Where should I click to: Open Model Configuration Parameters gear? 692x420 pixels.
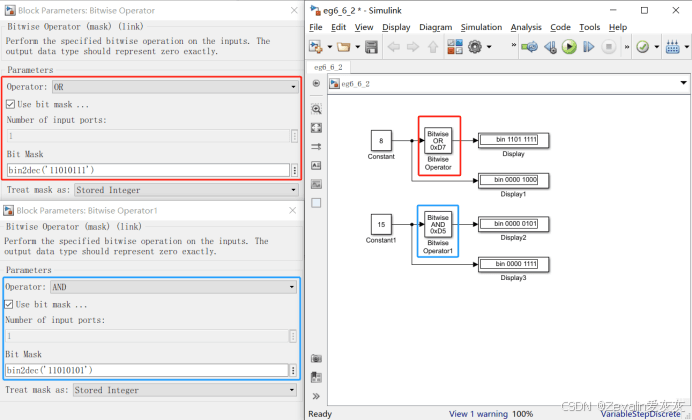(x=475, y=46)
